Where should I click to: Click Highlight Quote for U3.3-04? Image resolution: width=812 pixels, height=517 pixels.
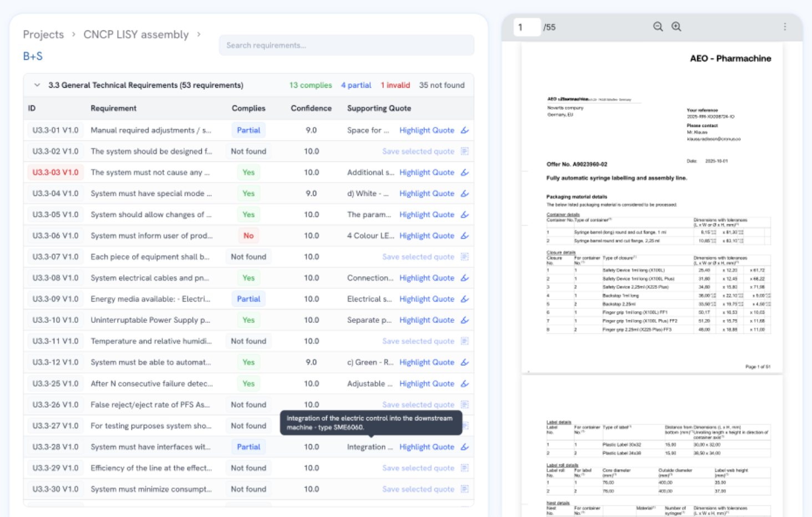(427, 194)
